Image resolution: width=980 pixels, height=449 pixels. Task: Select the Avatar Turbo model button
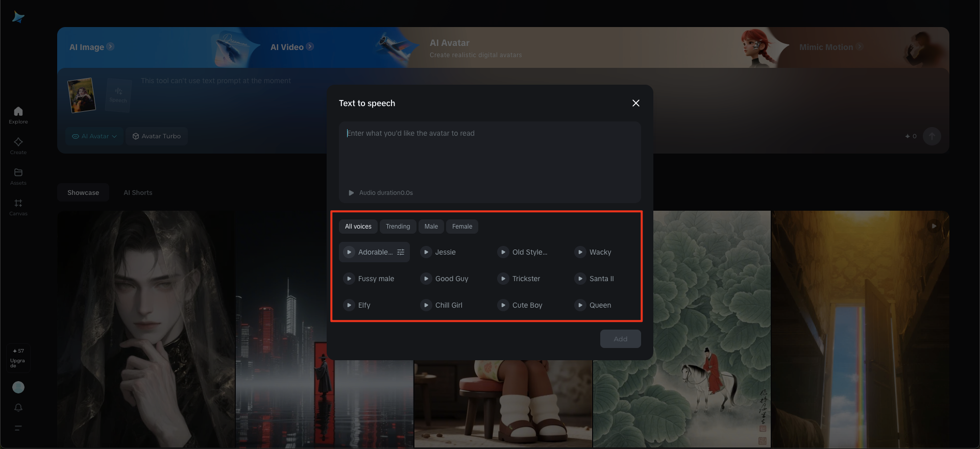click(x=157, y=136)
